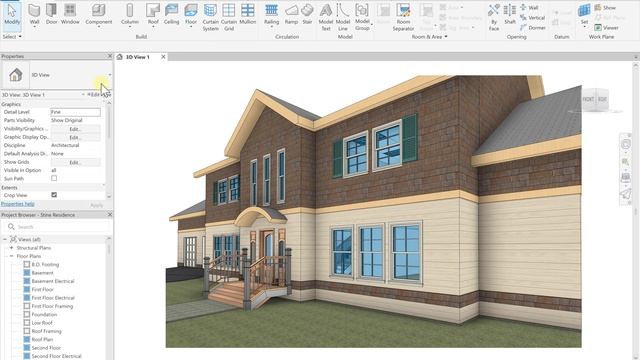The image size is (640, 360).
Task: Click the Foundation floor plan
Action: 44,314
